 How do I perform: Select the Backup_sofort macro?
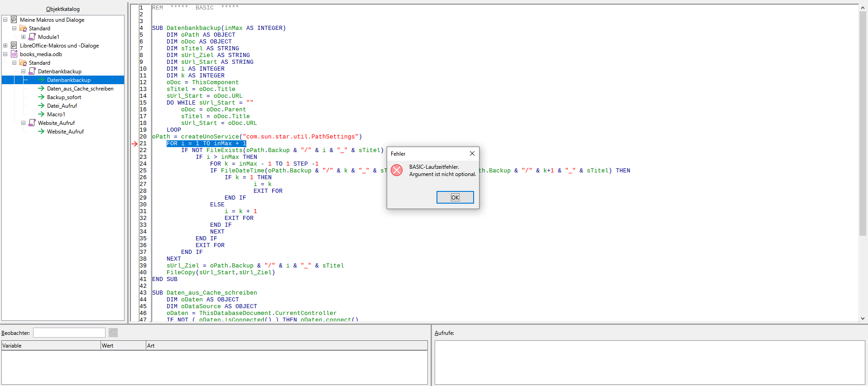point(64,97)
